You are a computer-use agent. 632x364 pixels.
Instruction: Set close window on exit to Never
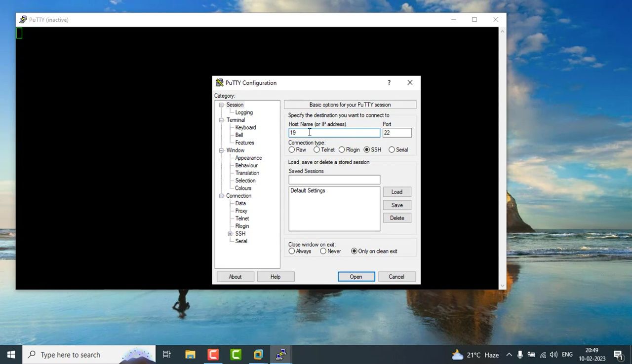pos(331,251)
